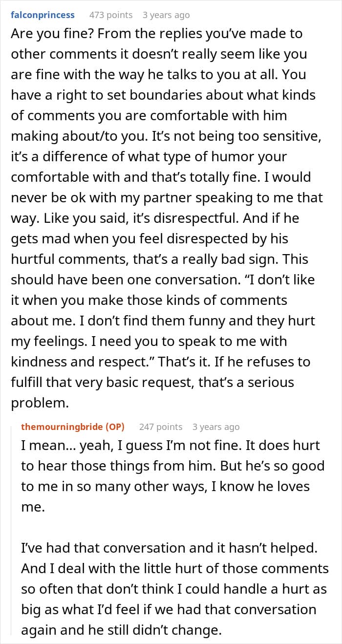Viewport: 342px width, 644px height.
Task: Select the 247 points score
Action: [161, 427]
